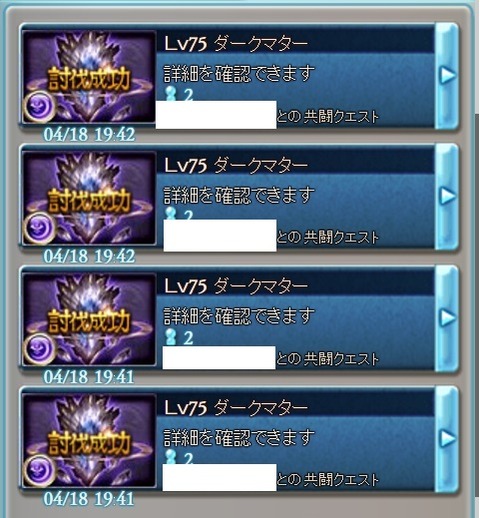Click the participant icon in the last entry
The image size is (480, 518).
(171, 457)
